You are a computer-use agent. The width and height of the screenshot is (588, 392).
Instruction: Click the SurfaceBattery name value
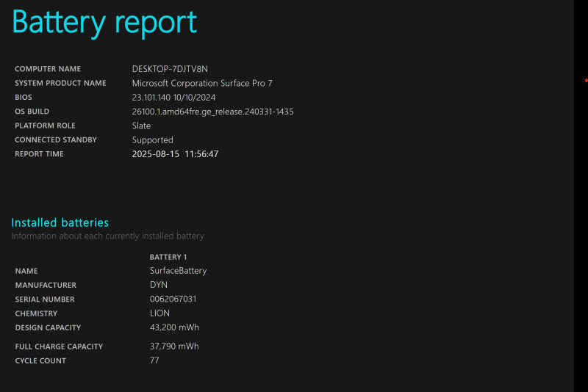tap(178, 271)
